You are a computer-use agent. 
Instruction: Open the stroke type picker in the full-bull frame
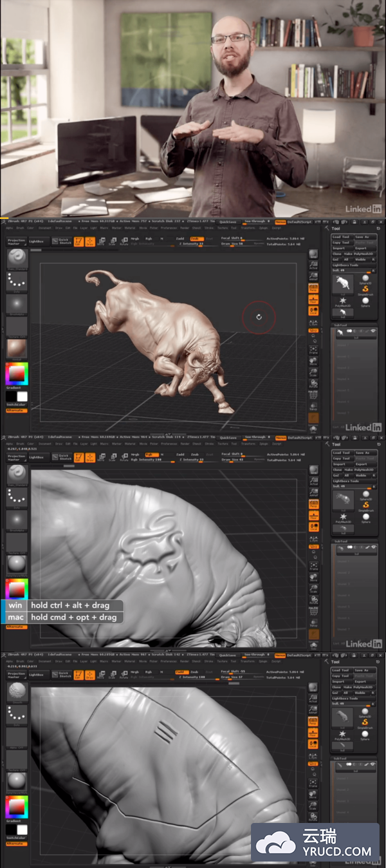click(x=17, y=282)
